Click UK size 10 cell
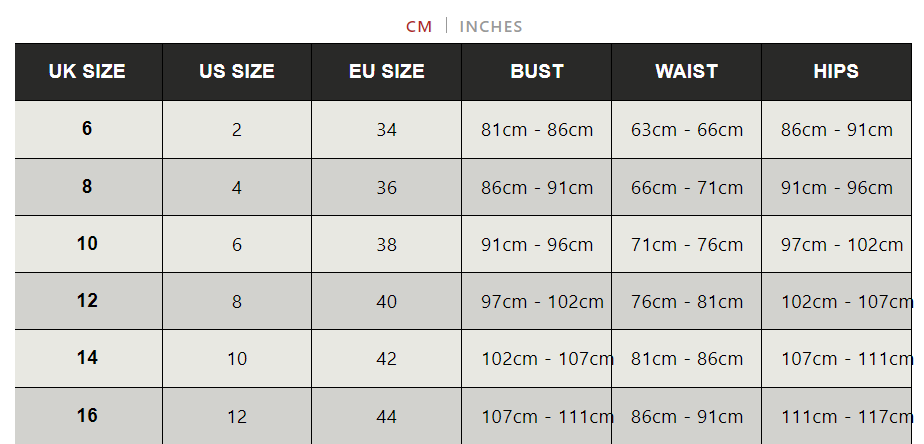 point(87,244)
